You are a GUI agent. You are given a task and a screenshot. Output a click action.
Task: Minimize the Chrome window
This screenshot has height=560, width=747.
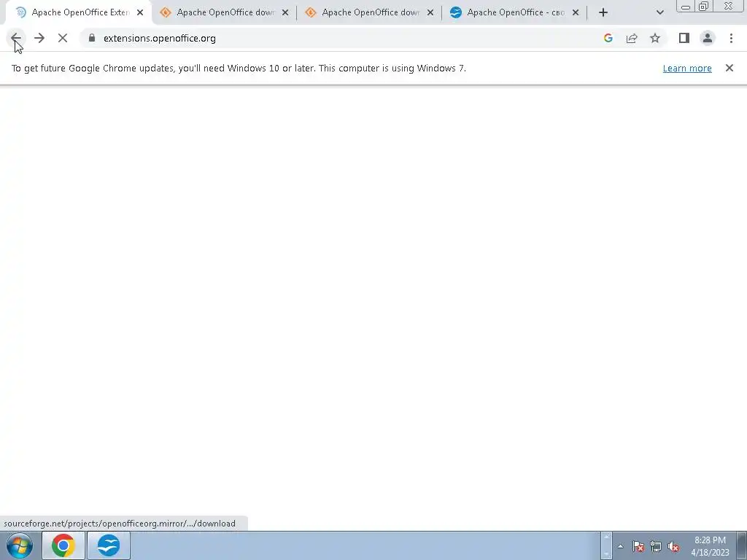(686, 7)
